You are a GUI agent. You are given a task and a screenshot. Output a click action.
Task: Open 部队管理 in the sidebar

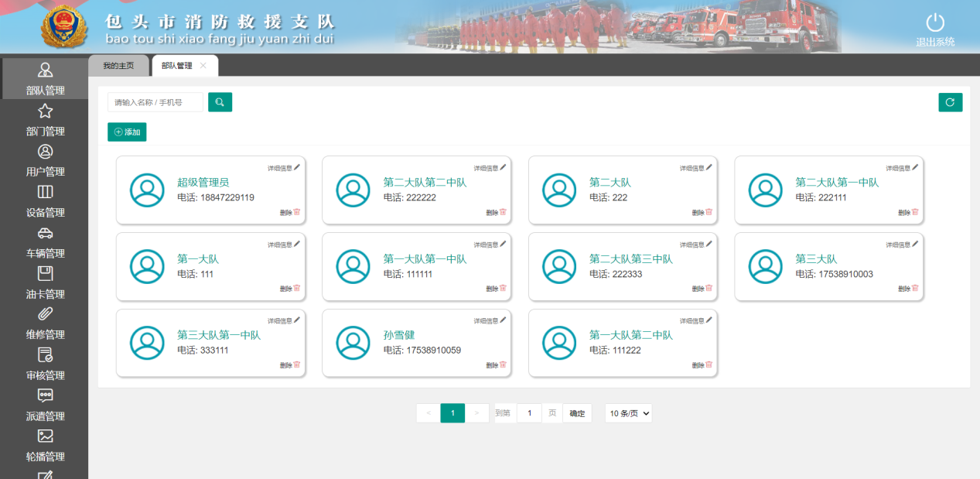[x=45, y=79]
